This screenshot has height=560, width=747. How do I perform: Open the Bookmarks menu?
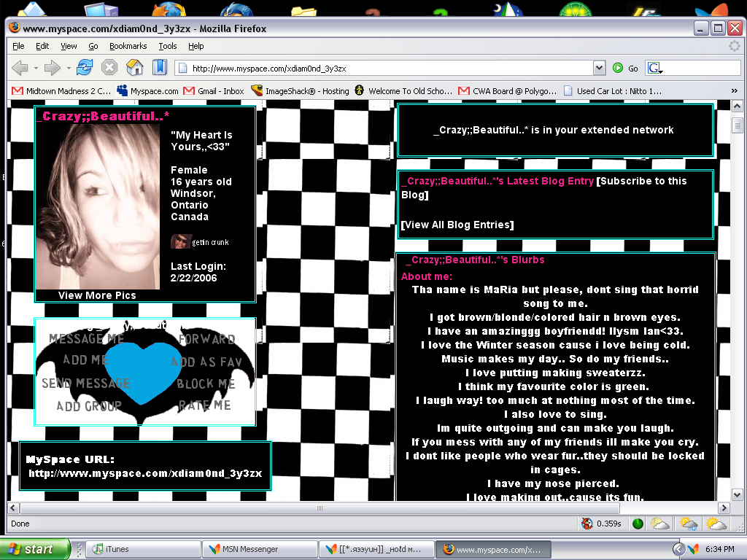click(x=128, y=46)
